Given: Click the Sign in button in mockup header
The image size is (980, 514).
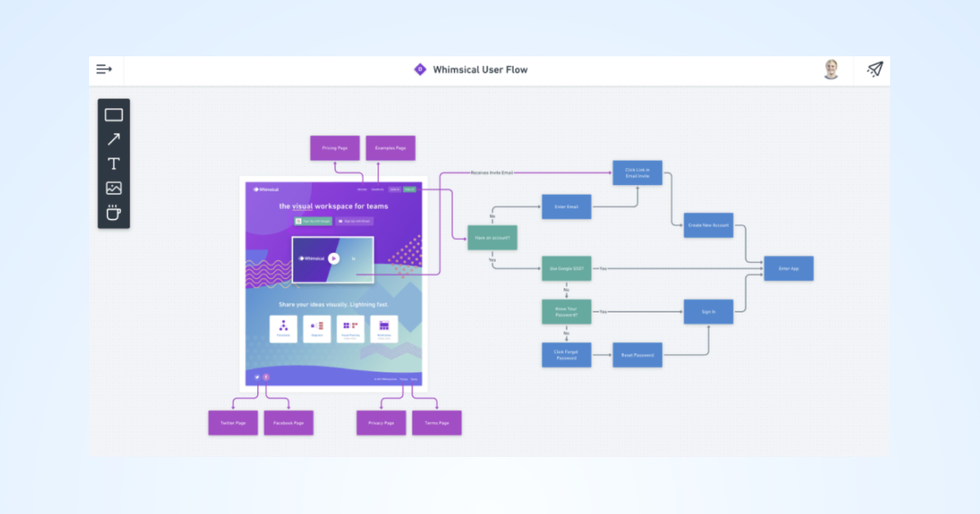Looking at the screenshot, I should 394,189.
